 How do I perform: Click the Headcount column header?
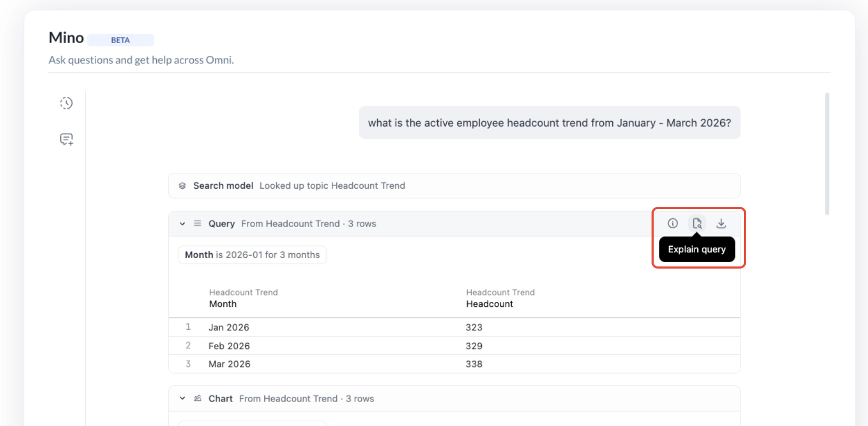489,304
